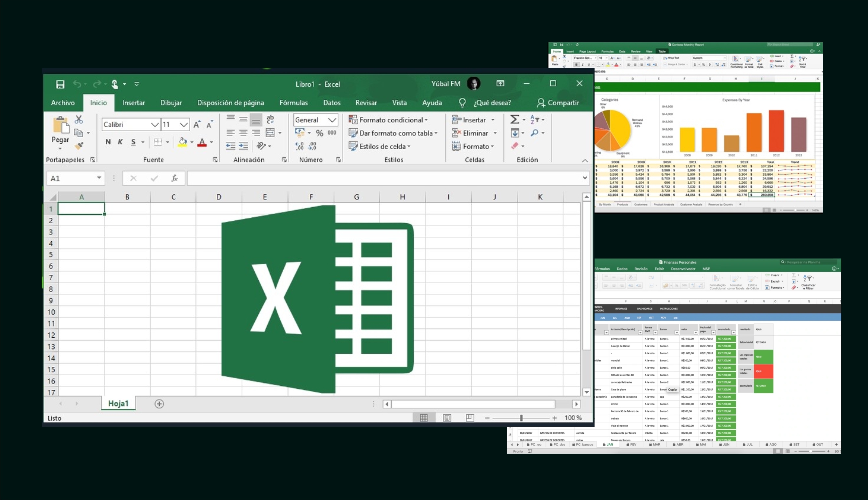Switch to the Datos ribbon tab
This screenshot has height=500, width=868.
click(x=332, y=103)
